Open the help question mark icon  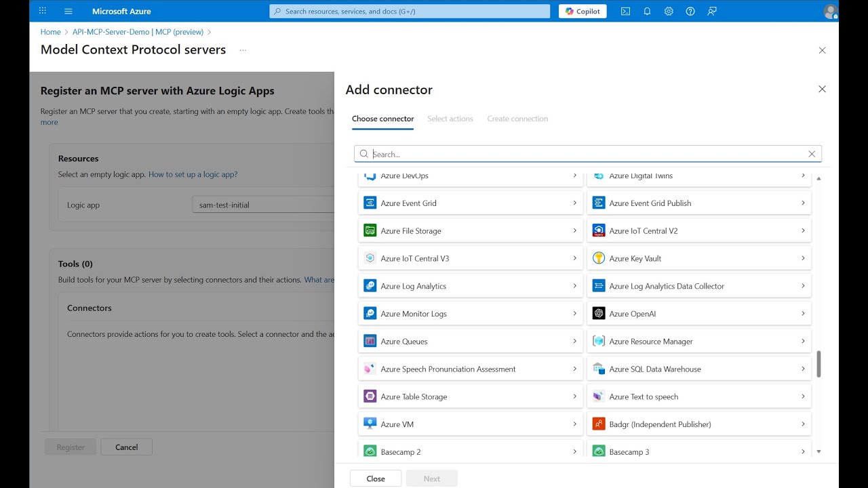click(690, 11)
